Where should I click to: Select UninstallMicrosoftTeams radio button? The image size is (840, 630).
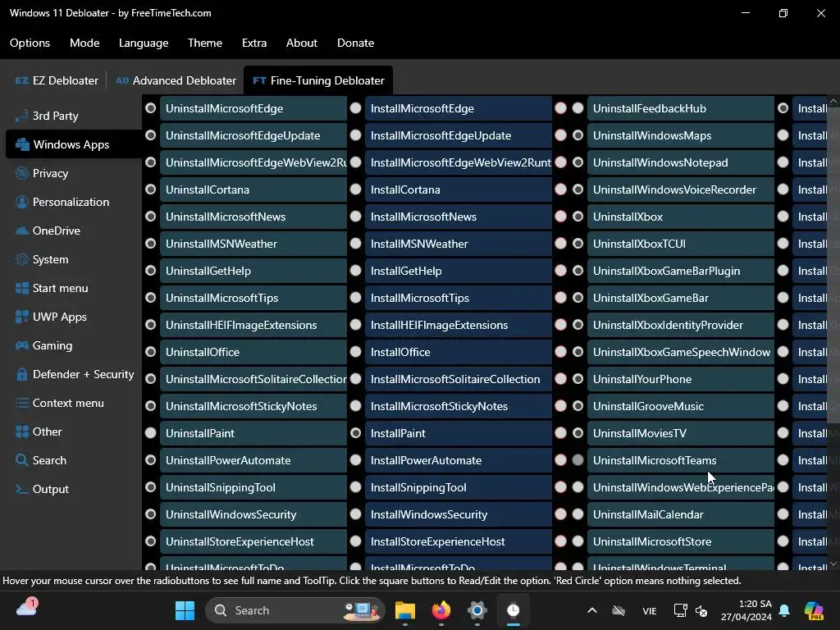tap(577, 459)
